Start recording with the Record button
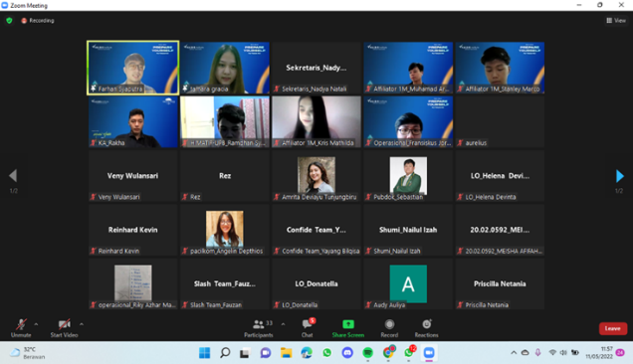 click(389, 327)
